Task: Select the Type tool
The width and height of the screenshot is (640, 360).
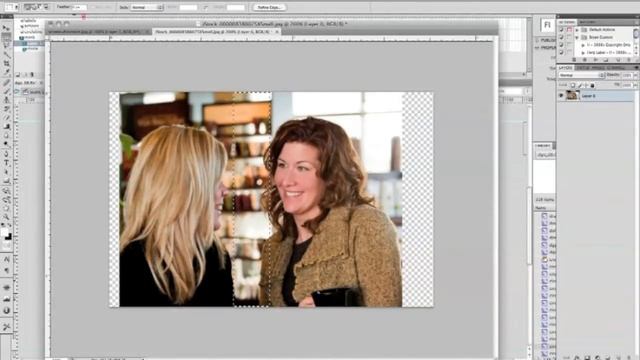Action: click(x=6, y=163)
